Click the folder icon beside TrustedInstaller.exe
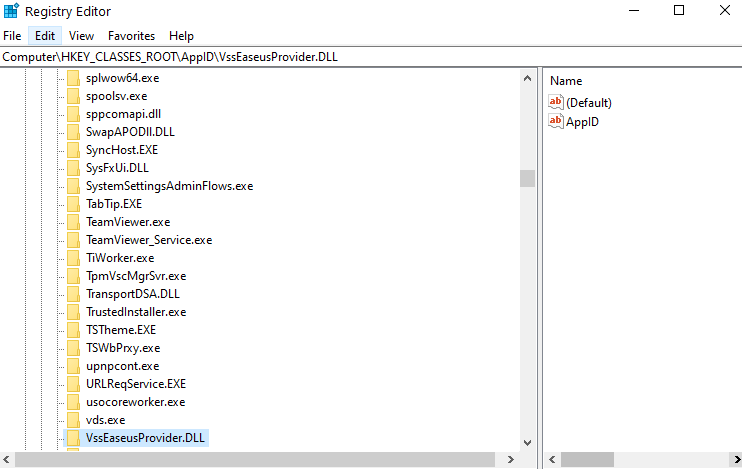742x469 pixels. (x=73, y=312)
